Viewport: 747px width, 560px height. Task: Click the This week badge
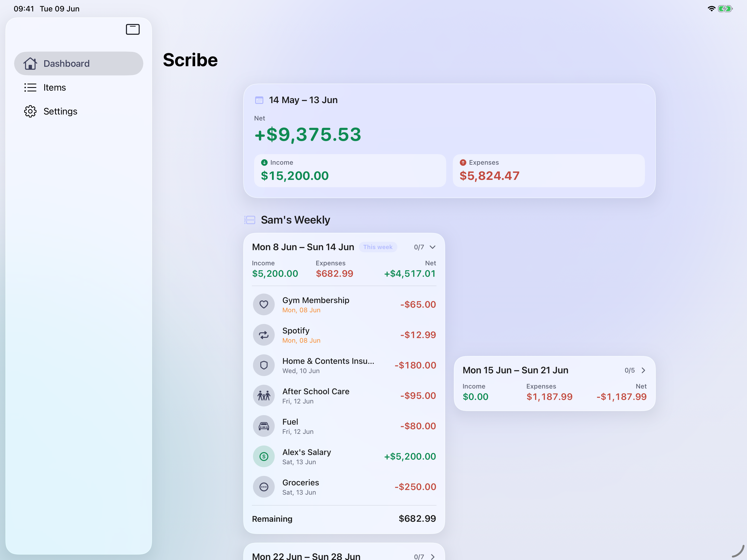[x=378, y=247]
